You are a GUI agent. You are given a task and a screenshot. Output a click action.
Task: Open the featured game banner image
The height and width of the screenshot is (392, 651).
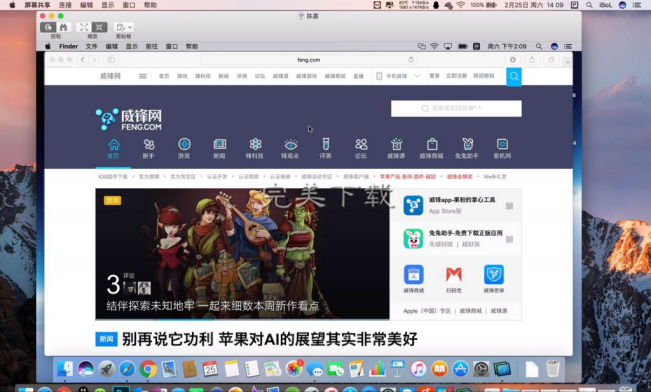point(242,254)
